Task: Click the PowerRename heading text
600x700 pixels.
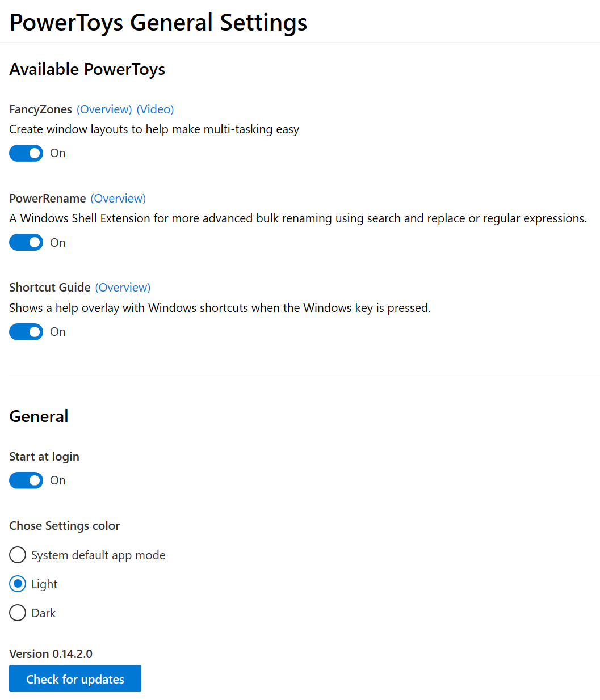Action: [x=48, y=198]
